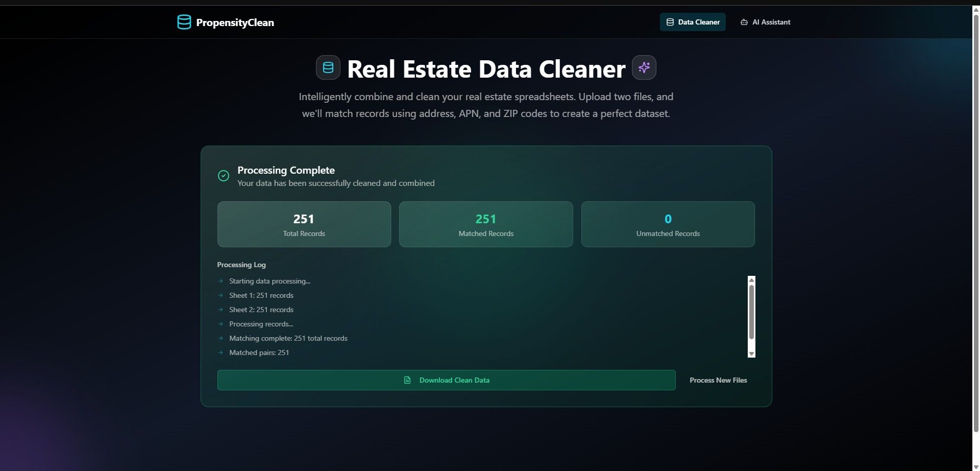Viewport: 980px width, 471px height.
Task: Select the Matched Records stat card
Action: click(x=486, y=224)
